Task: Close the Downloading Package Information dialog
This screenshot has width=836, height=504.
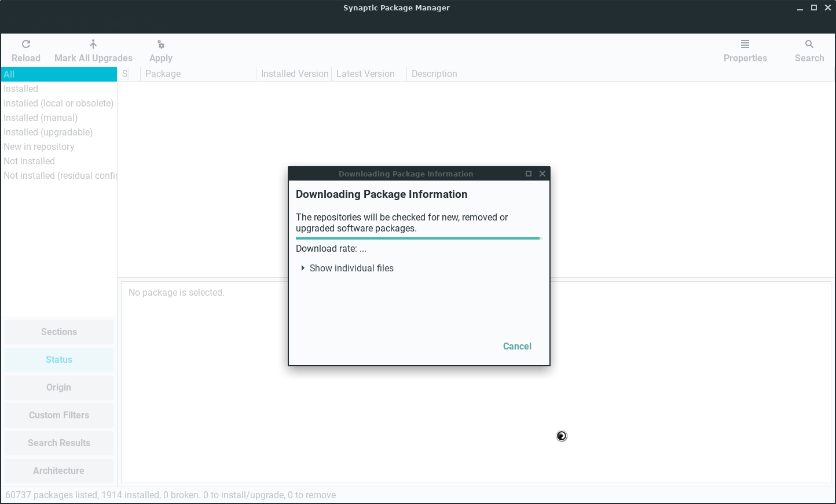Action: click(x=542, y=174)
